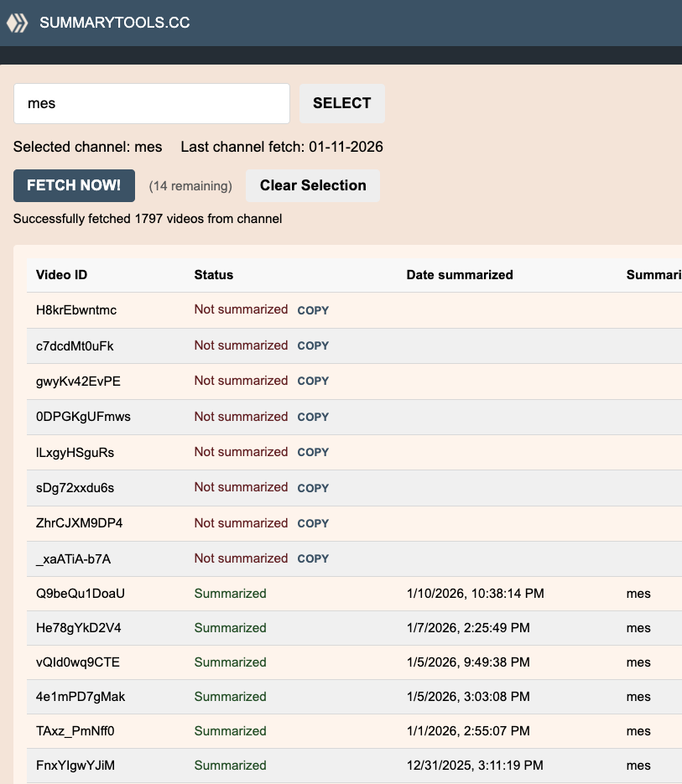Click the FnxYlgwYJiM video ID cell
The height and width of the screenshot is (784, 682).
(x=77, y=766)
